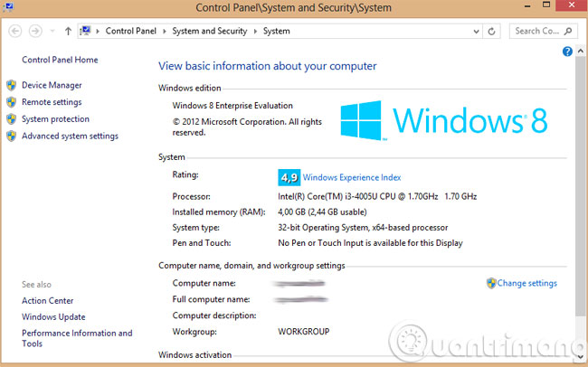Click View basic information about your computer heading
The image size is (588, 367).
268,66
